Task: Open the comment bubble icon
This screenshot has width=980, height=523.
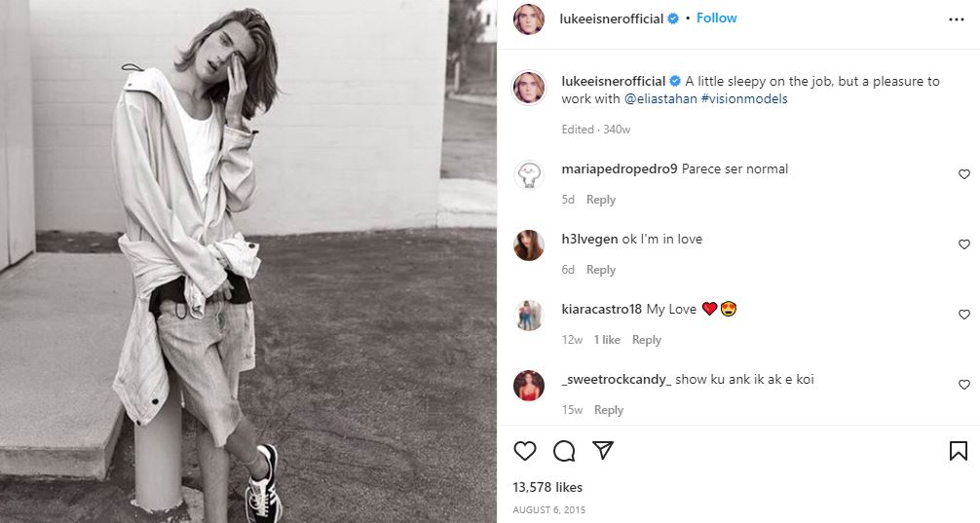Action: click(x=564, y=451)
